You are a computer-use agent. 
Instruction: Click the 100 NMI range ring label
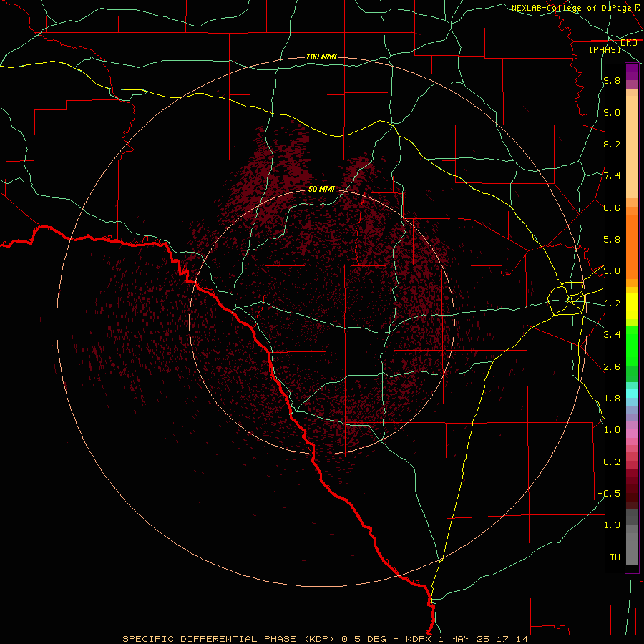(321, 57)
